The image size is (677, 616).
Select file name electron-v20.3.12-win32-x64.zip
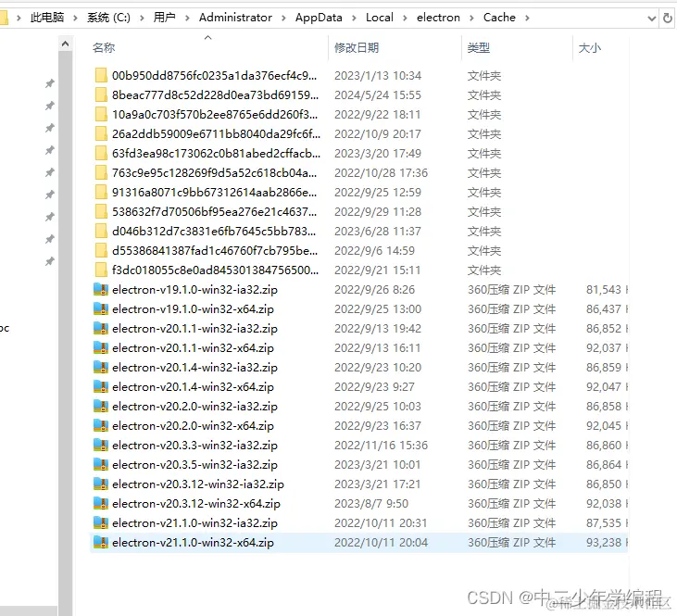(196, 503)
